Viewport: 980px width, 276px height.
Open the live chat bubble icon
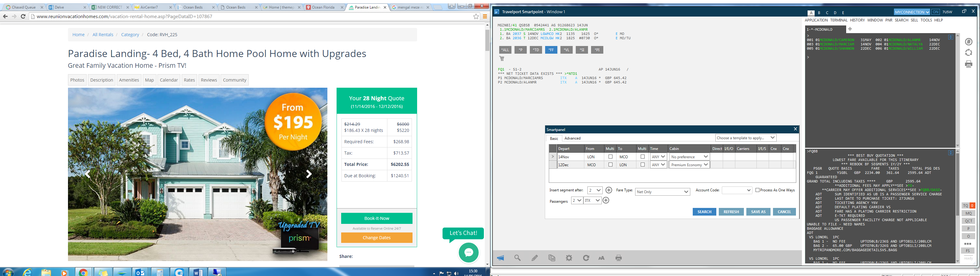tap(469, 252)
